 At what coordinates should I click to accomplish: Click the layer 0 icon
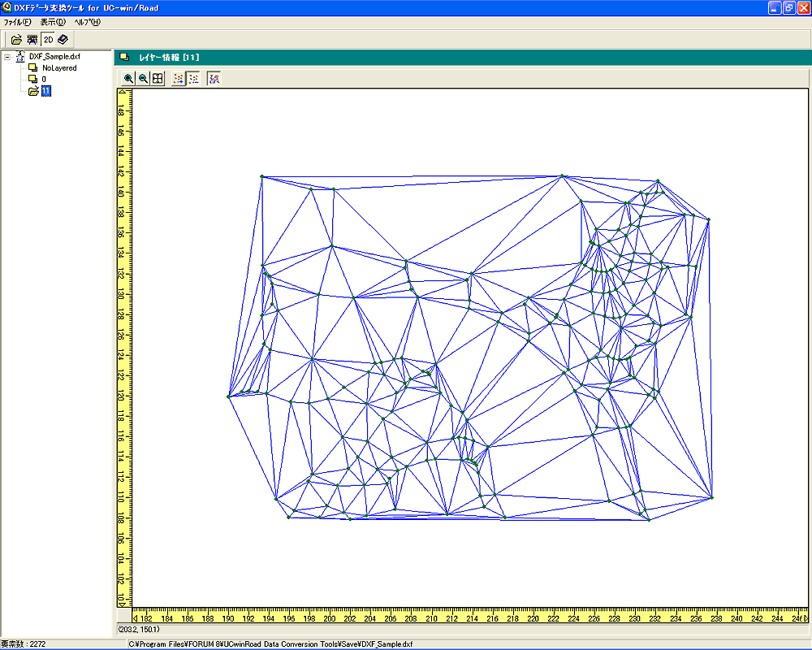click(33, 80)
